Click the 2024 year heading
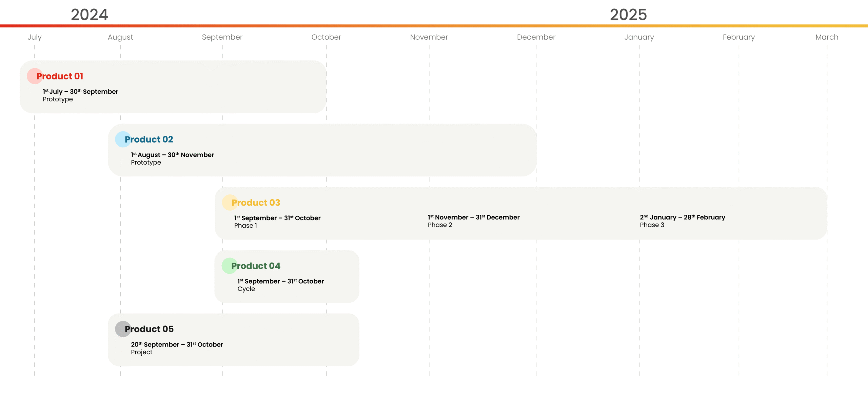 point(89,15)
